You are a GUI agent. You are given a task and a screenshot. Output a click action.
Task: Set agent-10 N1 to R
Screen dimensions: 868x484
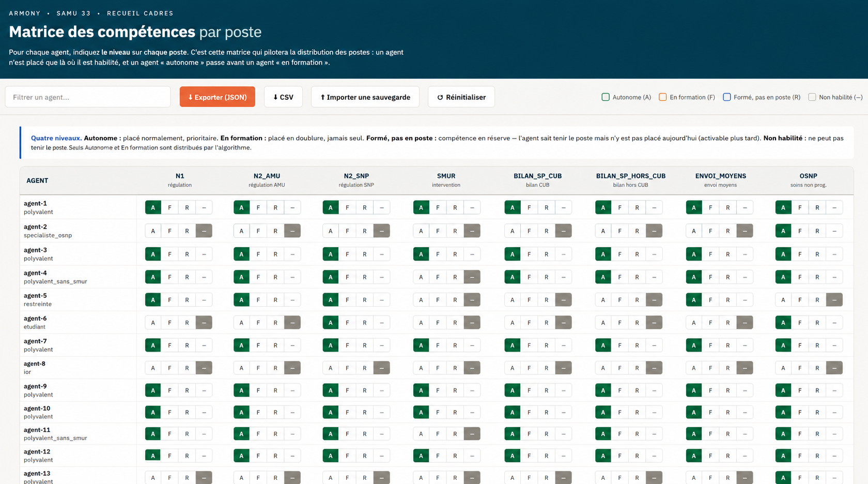(x=187, y=412)
